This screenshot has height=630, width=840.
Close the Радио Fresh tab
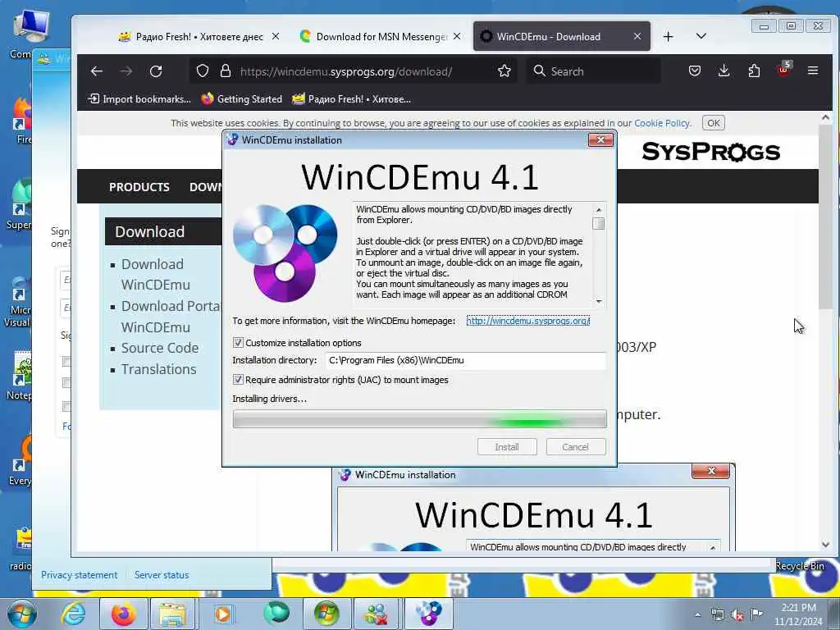tap(276, 36)
